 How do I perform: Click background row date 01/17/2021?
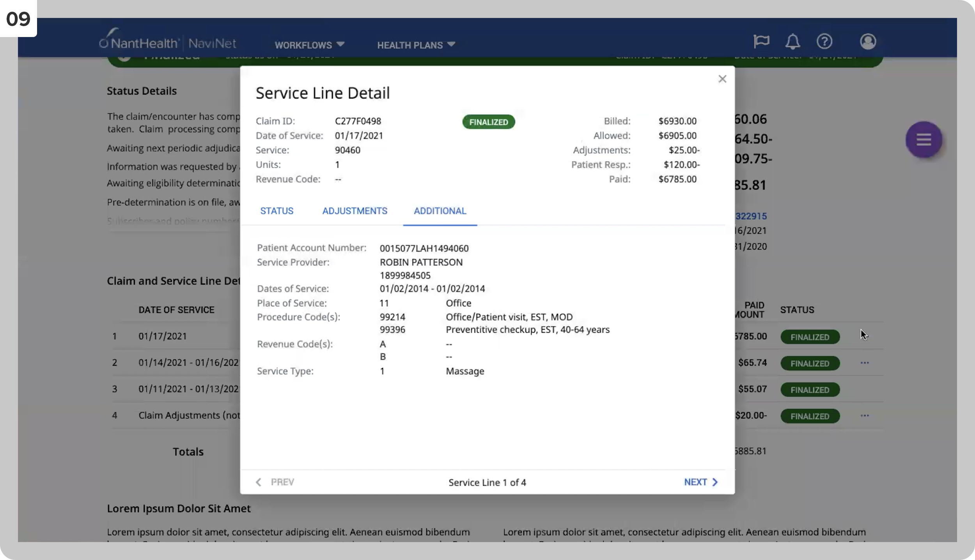point(163,336)
